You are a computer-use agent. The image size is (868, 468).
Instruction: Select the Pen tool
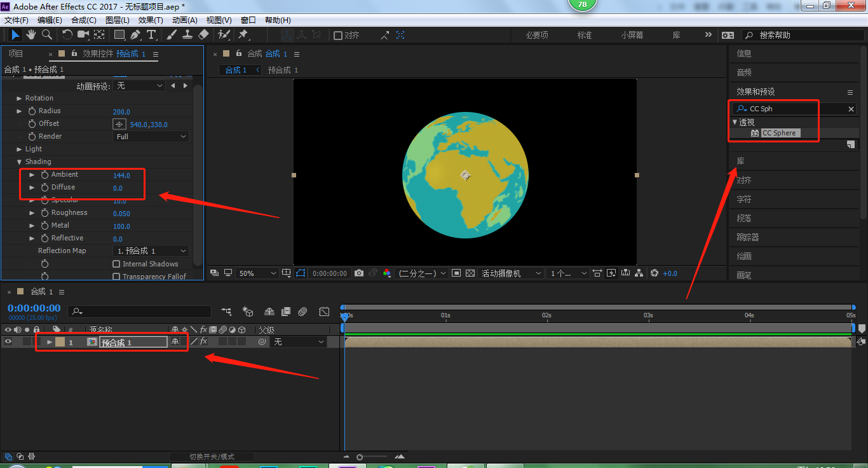tap(135, 34)
